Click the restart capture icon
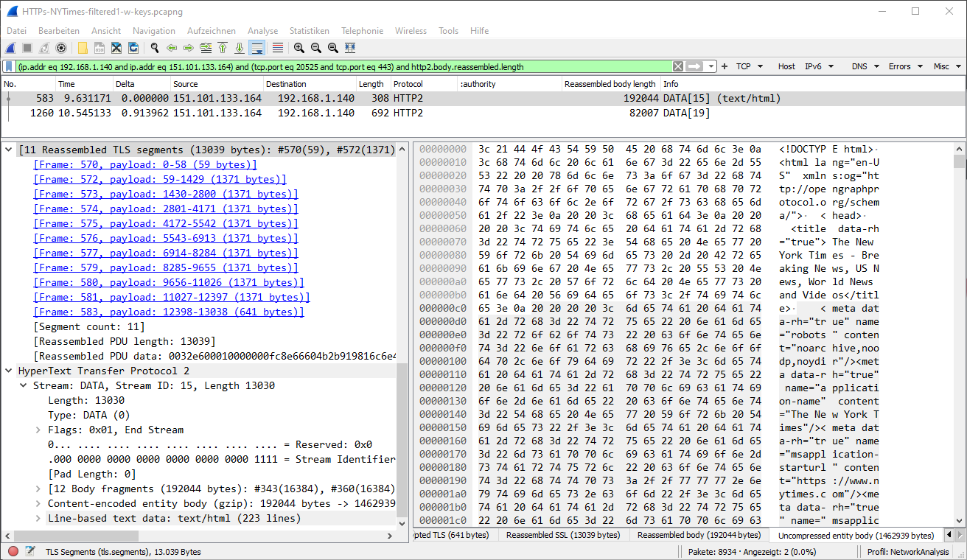Screen dimensions: 967x560 pos(44,48)
